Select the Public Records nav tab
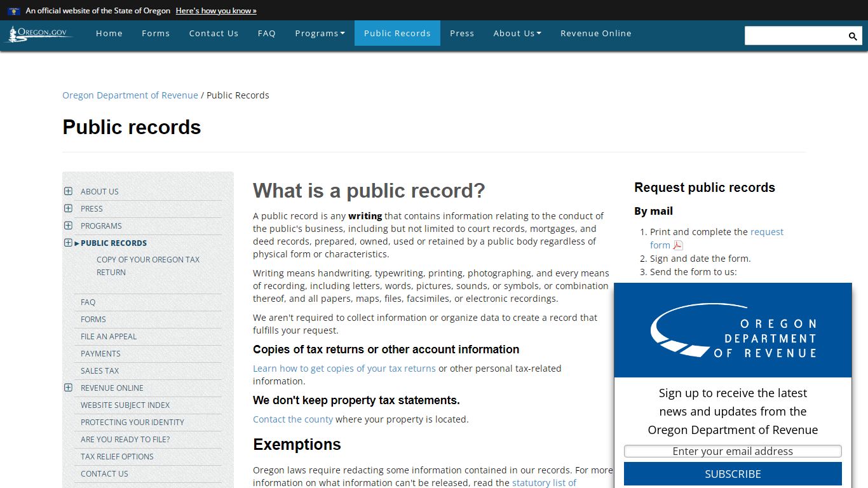 [x=397, y=33]
